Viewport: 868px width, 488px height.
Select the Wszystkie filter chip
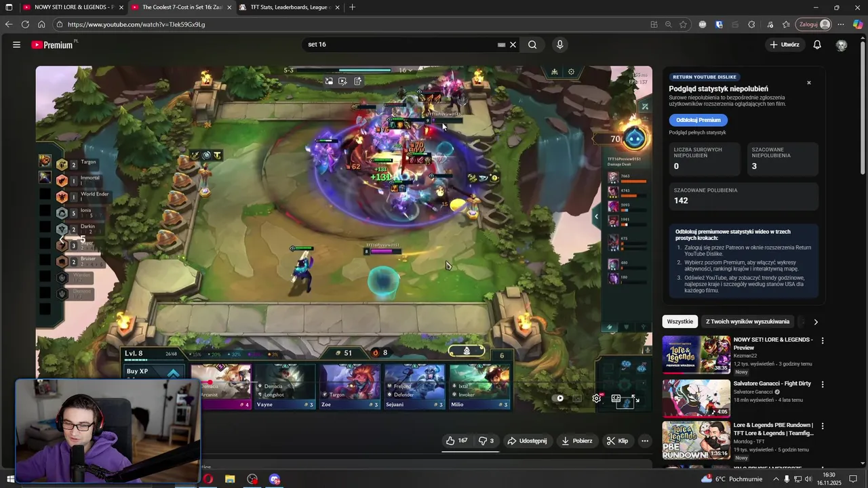tap(679, 322)
